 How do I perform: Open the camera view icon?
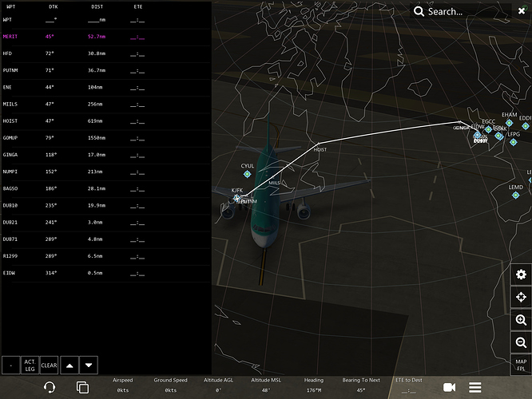coord(449,387)
